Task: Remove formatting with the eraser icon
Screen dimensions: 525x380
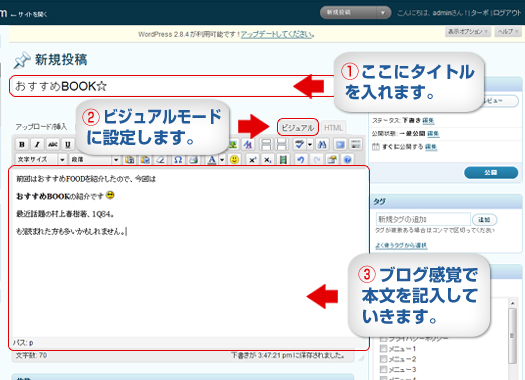Action: tap(161, 159)
